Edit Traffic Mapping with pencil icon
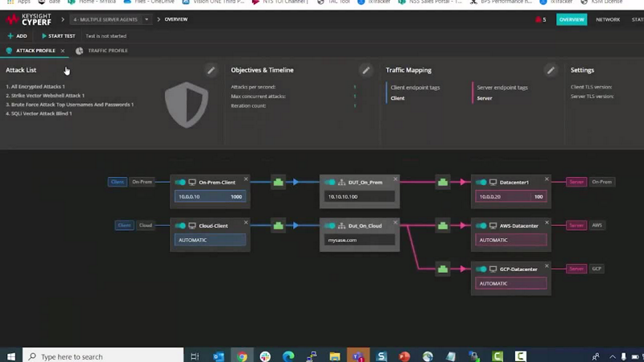This screenshot has height=362, width=644. pyautogui.click(x=551, y=70)
